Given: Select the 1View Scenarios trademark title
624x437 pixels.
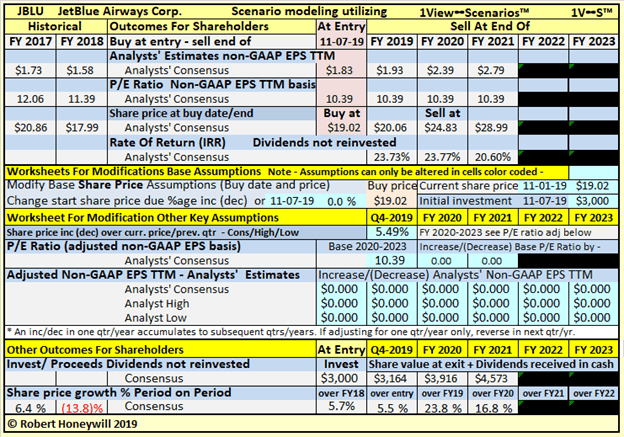Looking at the screenshot, I should [x=474, y=13].
